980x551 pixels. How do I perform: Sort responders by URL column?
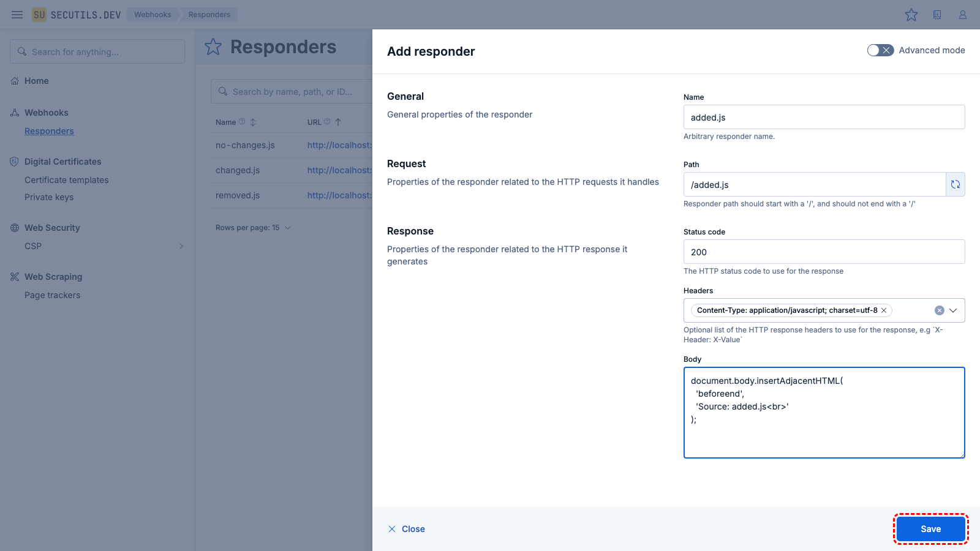point(338,122)
